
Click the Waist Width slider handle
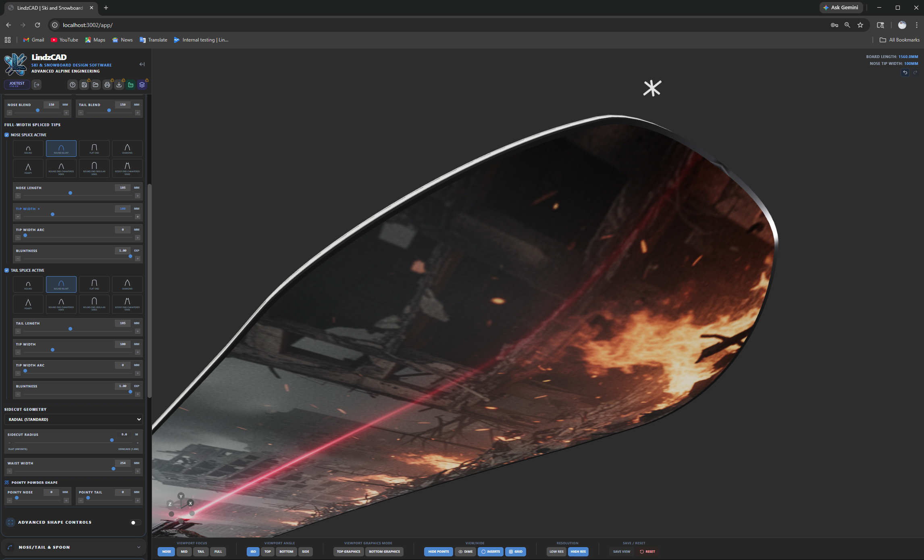click(113, 469)
